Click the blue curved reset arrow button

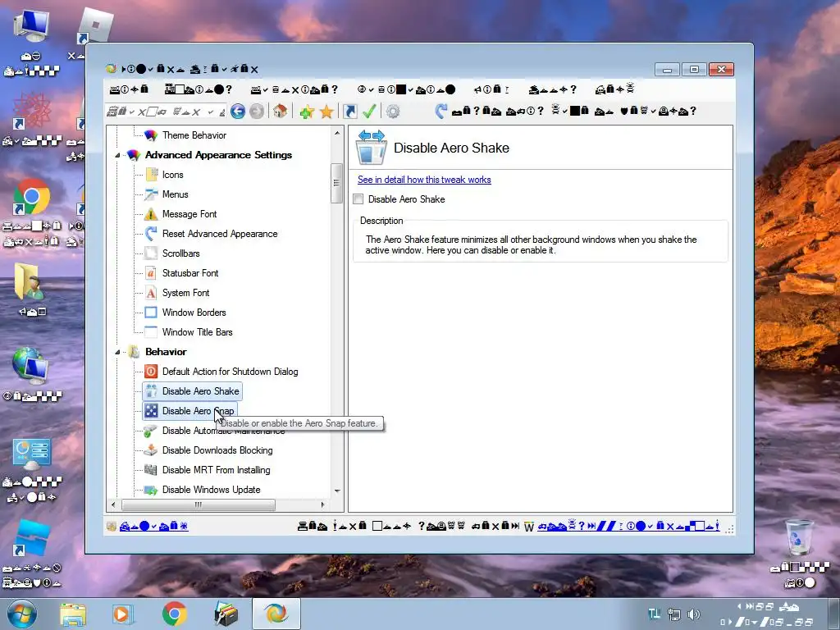(x=441, y=111)
